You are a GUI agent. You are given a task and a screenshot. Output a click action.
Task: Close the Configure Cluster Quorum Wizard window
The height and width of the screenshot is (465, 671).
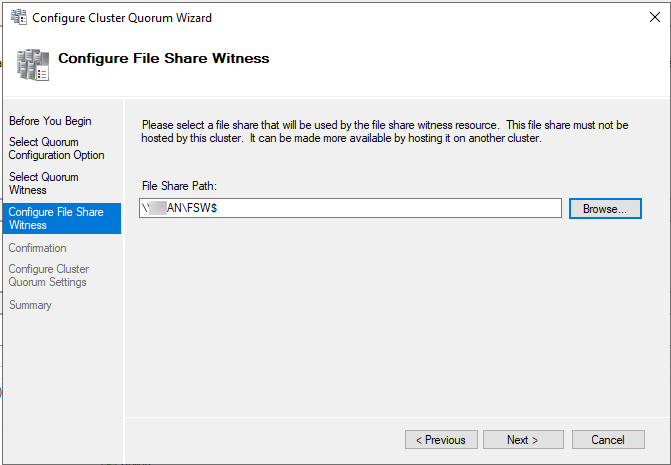pos(655,17)
